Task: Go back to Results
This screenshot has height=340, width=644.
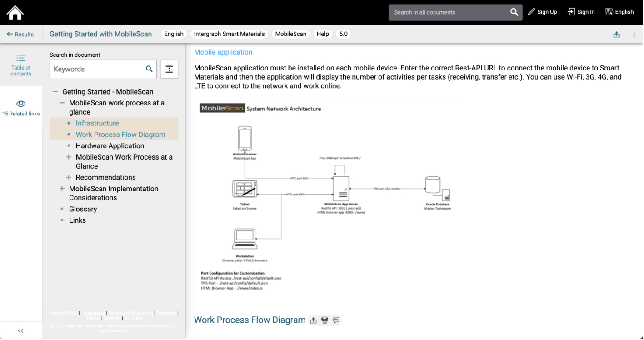Action: coord(20,35)
